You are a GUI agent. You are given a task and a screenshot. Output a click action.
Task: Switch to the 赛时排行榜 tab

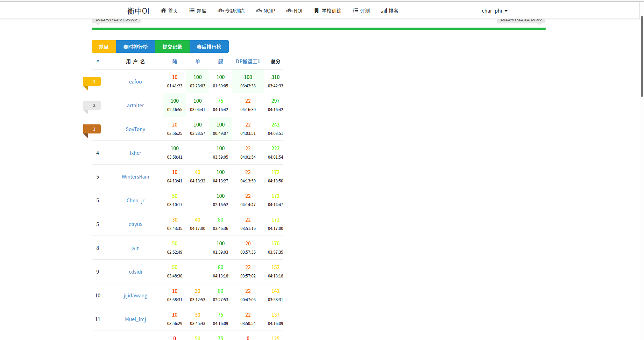point(136,46)
